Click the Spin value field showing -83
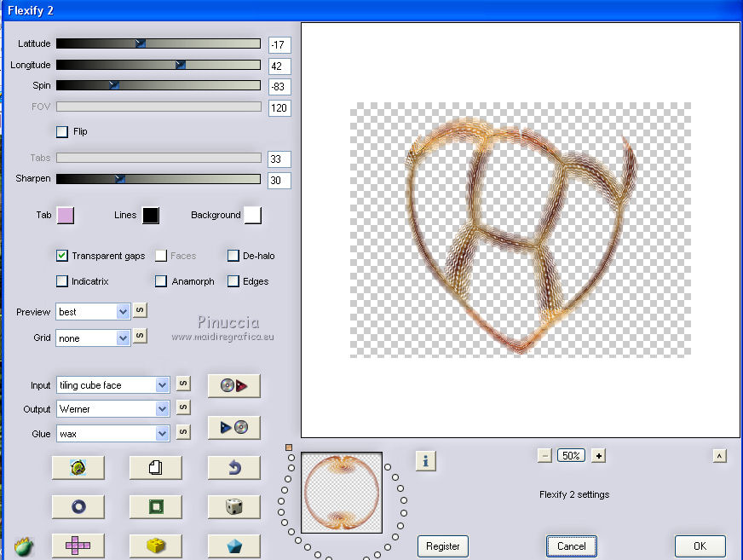 click(x=279, y=87)
